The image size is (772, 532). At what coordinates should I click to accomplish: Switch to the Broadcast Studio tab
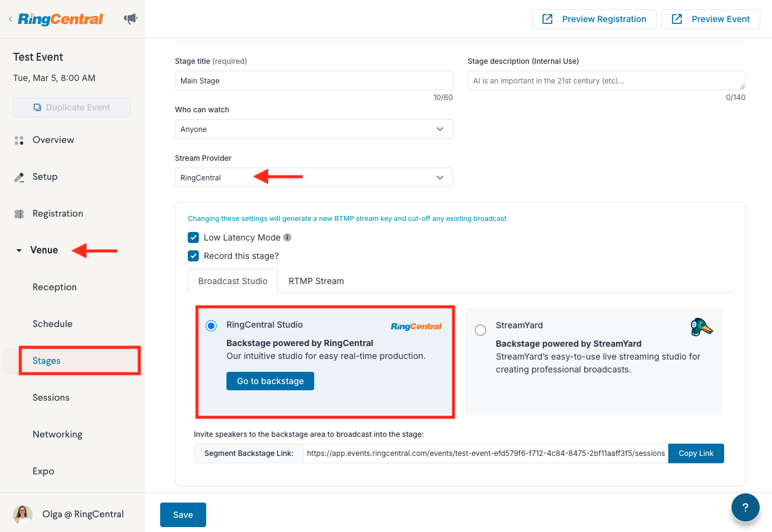point(233,281)
